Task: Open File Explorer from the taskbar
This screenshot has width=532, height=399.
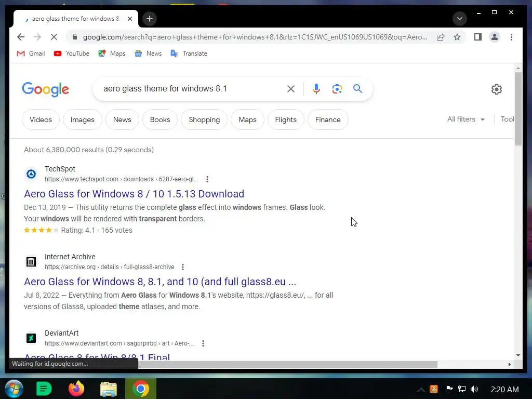Action: tap(109, 389)
